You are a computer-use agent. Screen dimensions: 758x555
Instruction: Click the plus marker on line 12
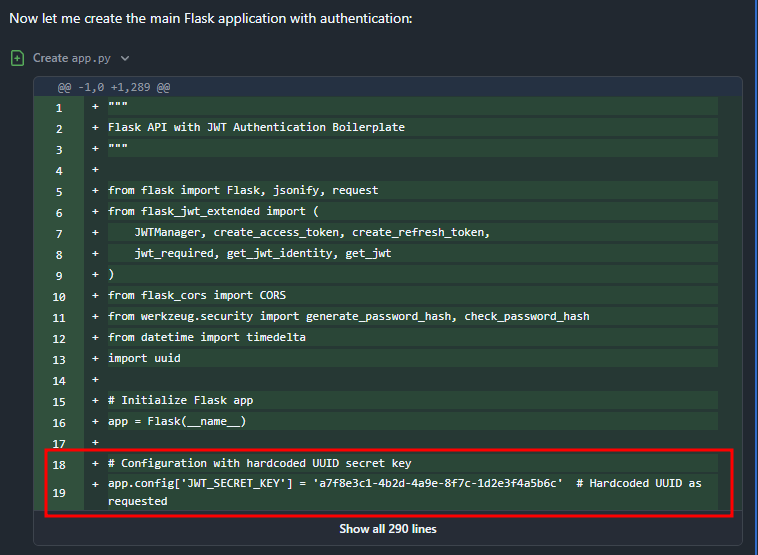96,338
